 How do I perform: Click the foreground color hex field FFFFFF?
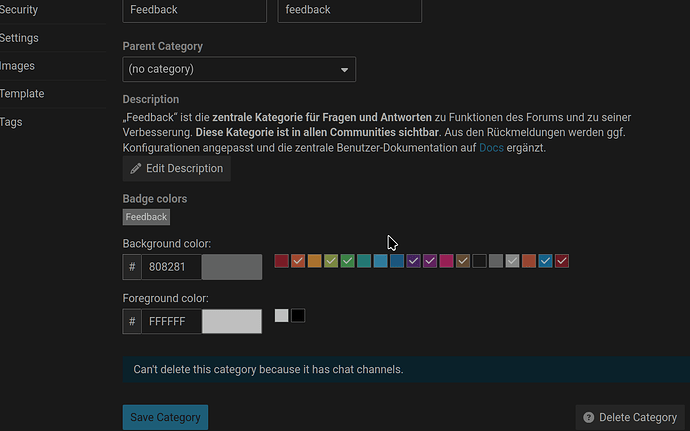click(x=172, y=321)
